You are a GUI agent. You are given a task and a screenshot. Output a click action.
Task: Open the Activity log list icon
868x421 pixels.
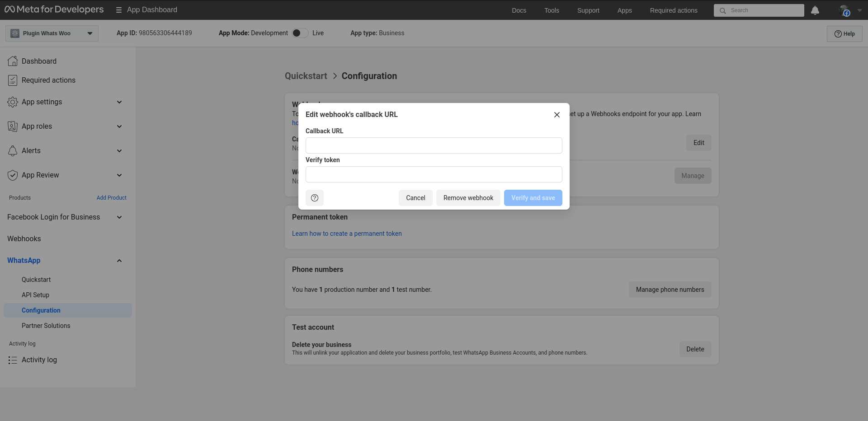13,360
